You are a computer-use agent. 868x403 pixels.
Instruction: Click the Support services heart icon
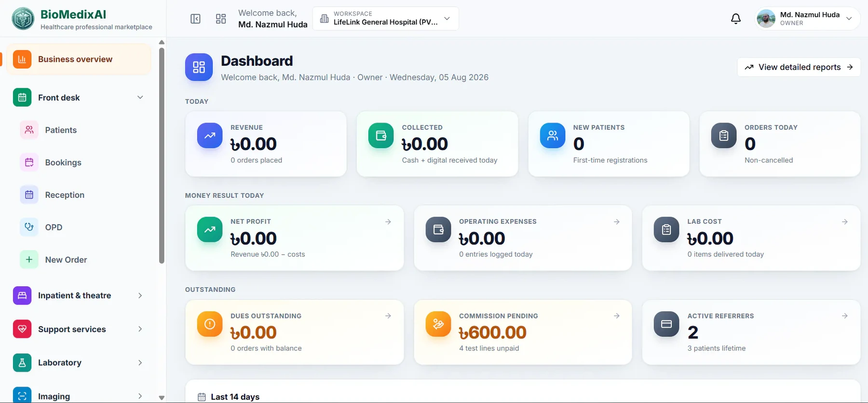[x=22, y=329]
